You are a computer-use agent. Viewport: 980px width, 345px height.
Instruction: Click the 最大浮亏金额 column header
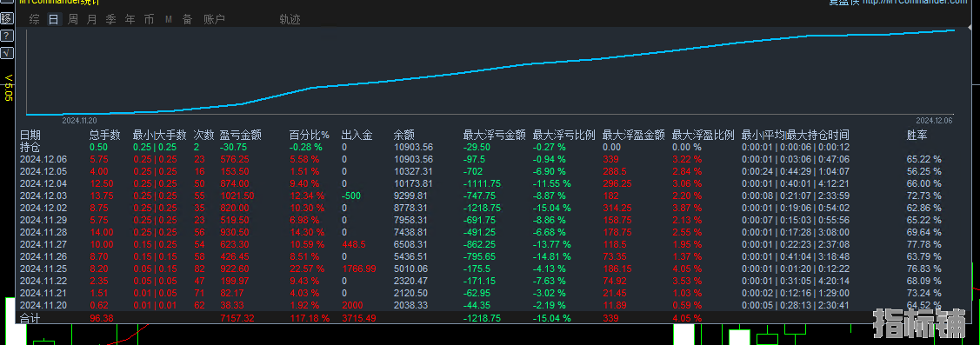point(495,135)
